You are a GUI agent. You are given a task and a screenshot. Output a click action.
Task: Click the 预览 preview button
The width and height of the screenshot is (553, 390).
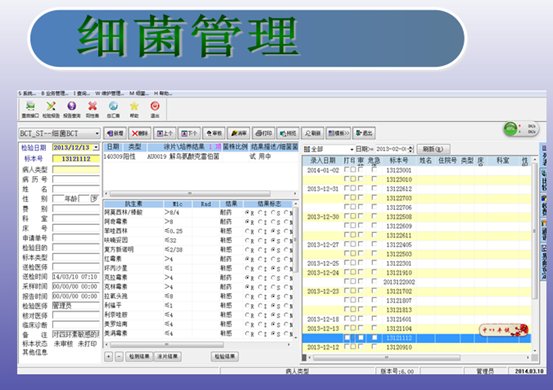point(288,133)
